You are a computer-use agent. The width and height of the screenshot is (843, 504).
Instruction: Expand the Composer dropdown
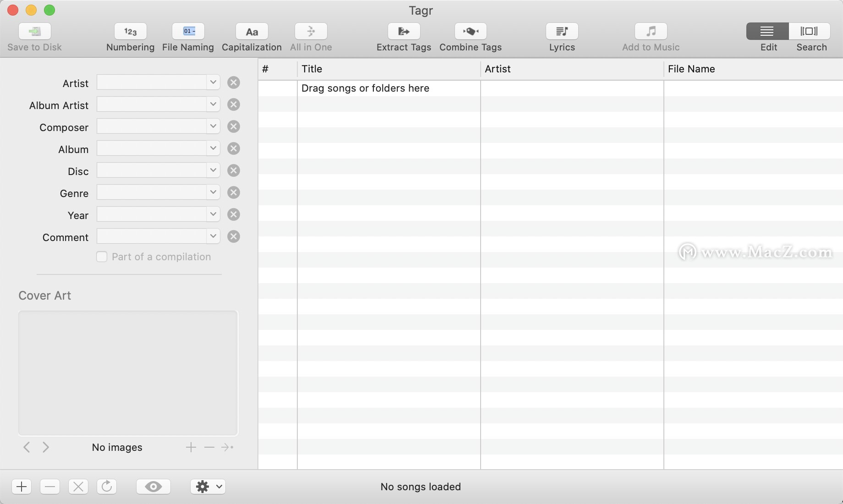coord(213,126)
